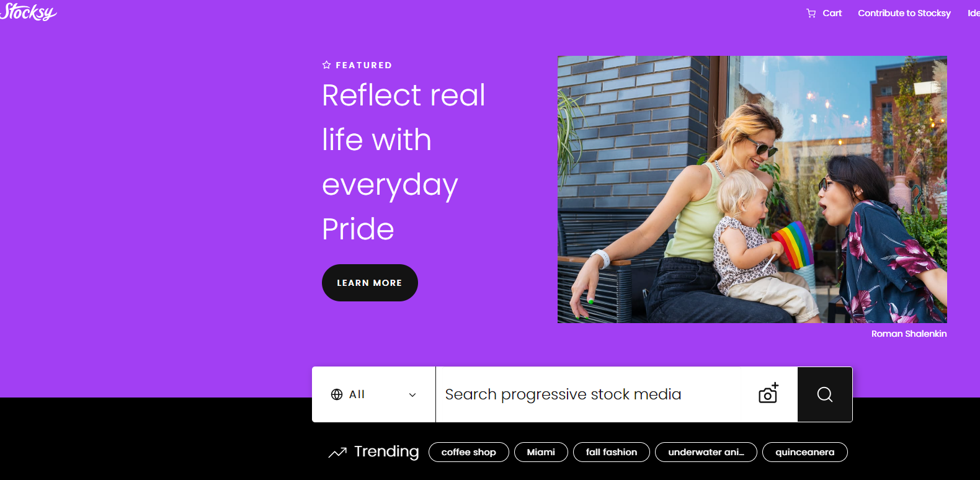Select the Miami trending tag
The height and width of the screenshot is (480, 980).
coord(541,452)
